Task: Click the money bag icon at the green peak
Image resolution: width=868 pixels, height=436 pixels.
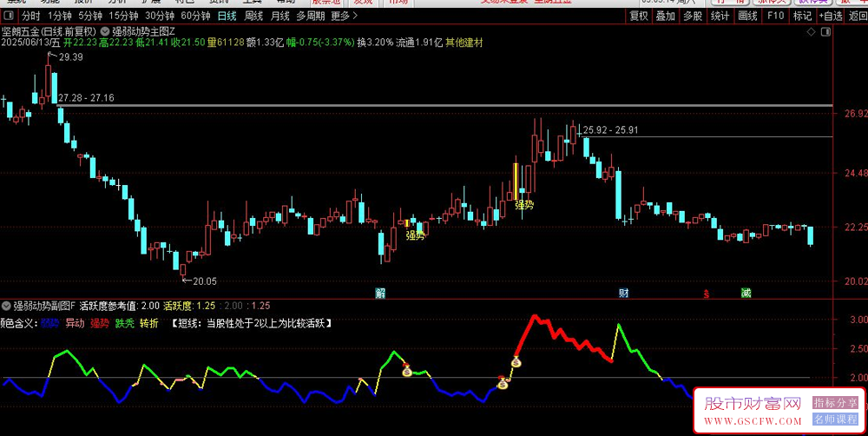Action: (407, 369)
